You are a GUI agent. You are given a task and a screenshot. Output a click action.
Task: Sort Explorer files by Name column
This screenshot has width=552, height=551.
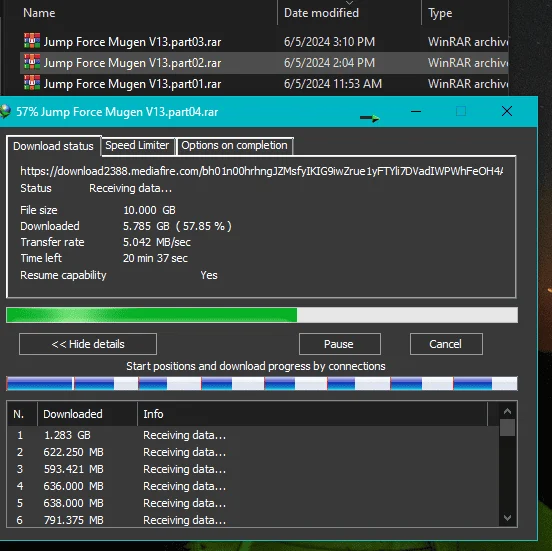(39, 13)
